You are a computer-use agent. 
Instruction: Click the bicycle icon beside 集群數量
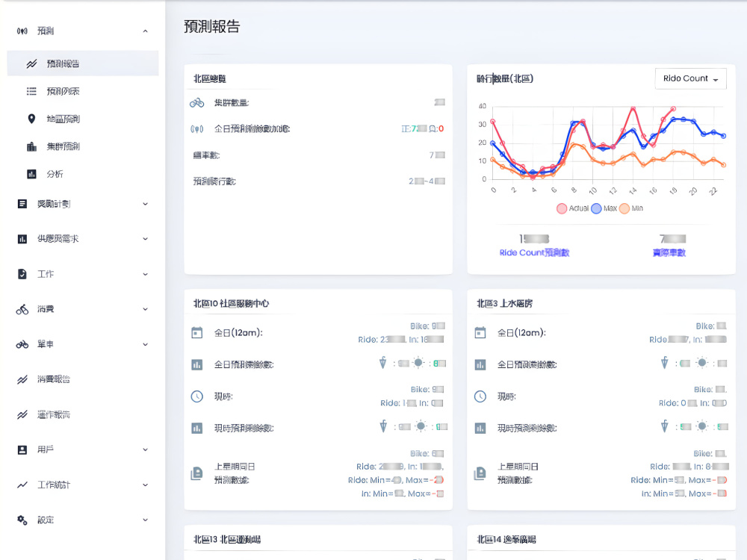click(196, 102)
